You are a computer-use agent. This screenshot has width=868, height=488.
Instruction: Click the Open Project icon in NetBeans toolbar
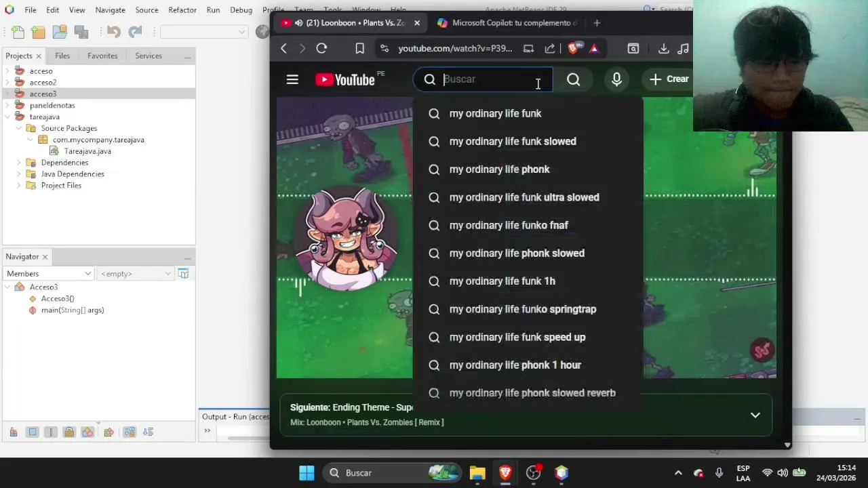tap(60, 32)
